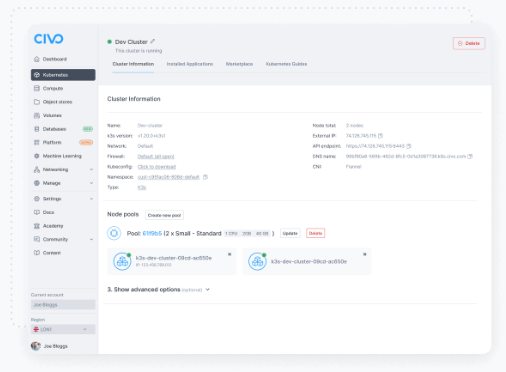Switch to the Installed Applications tab
Image resolution: width=506 pixels, height=372 pixels.
click(x=190, y=64)
